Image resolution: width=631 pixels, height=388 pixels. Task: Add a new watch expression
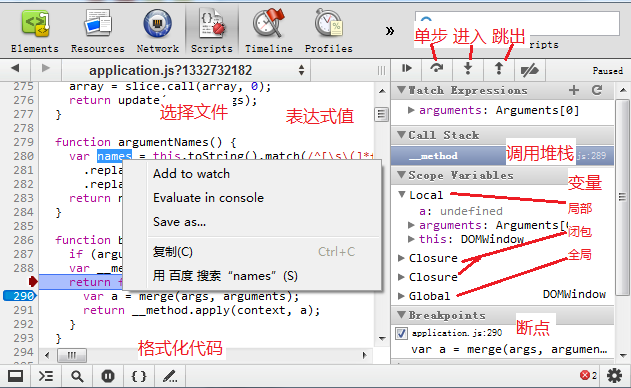[574, 90]
